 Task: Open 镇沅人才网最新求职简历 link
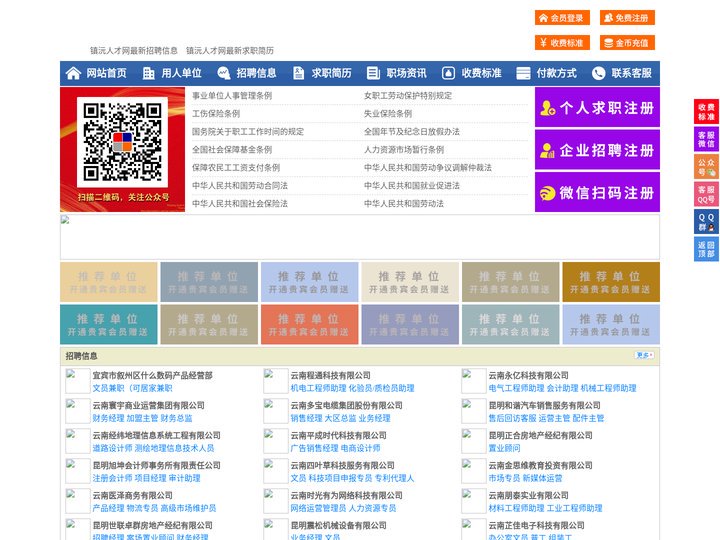[x=230, y=51]
